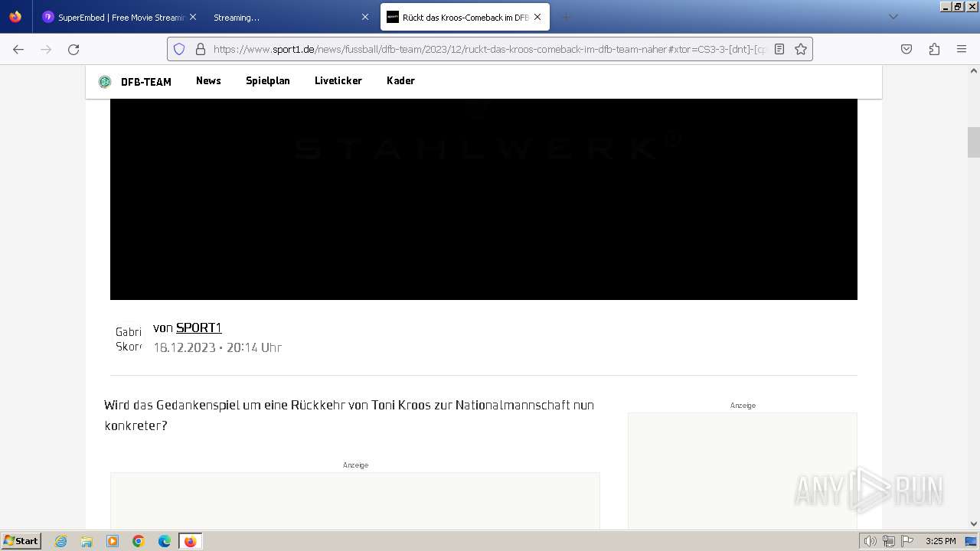Toggle reader view for the article

(779, 49)
